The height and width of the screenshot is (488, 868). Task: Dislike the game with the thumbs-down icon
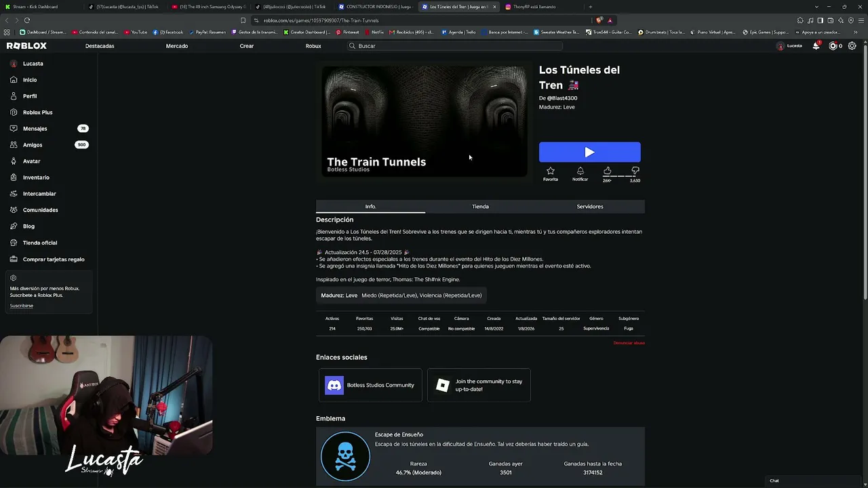(x=635, y=171)
